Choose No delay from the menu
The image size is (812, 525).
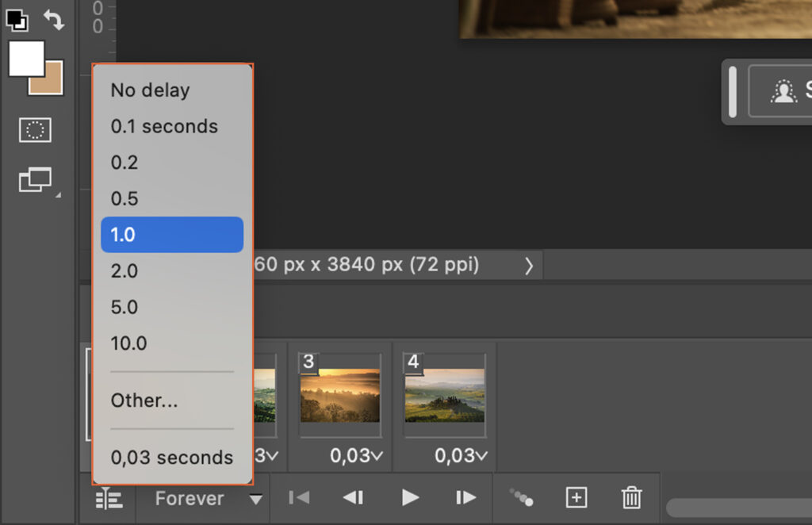coord(149,90)
